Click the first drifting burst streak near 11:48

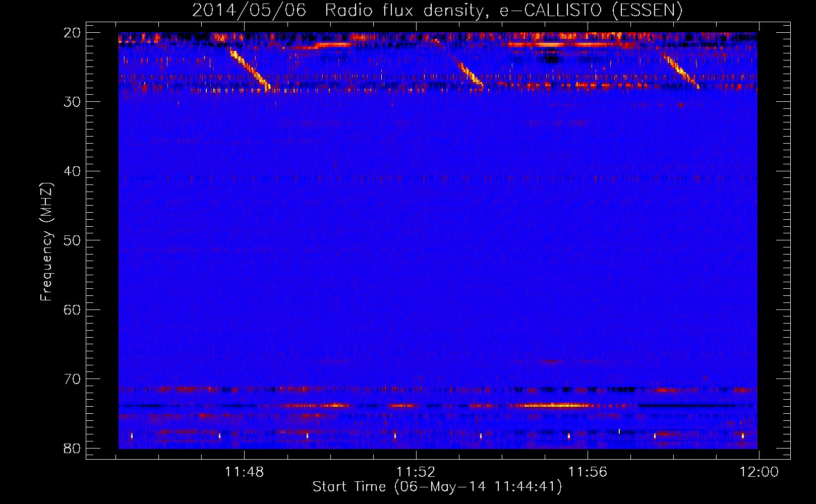250,69
